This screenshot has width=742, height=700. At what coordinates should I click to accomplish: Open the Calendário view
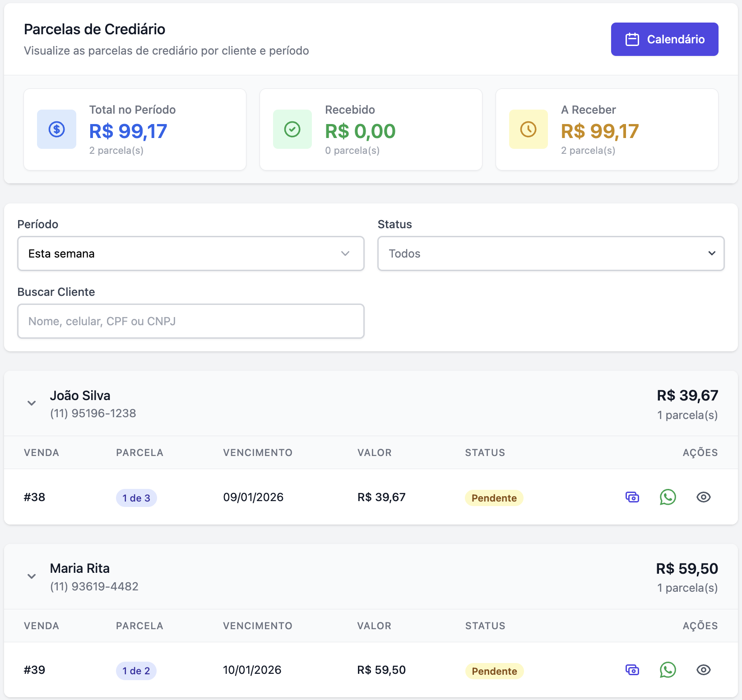click(x=664, y=39)
